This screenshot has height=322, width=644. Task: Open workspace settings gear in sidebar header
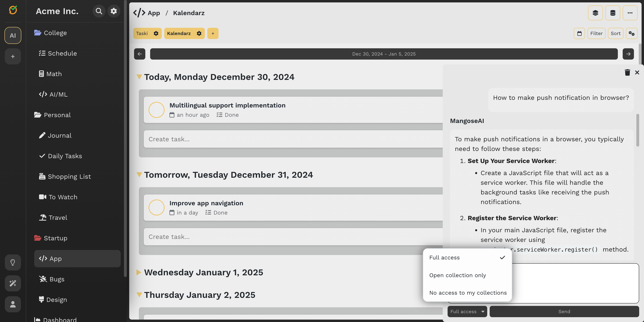coord(114,11)
